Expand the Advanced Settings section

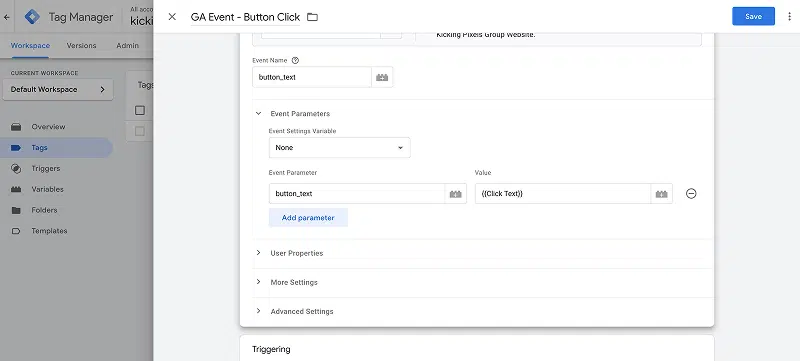pos(258,311)
